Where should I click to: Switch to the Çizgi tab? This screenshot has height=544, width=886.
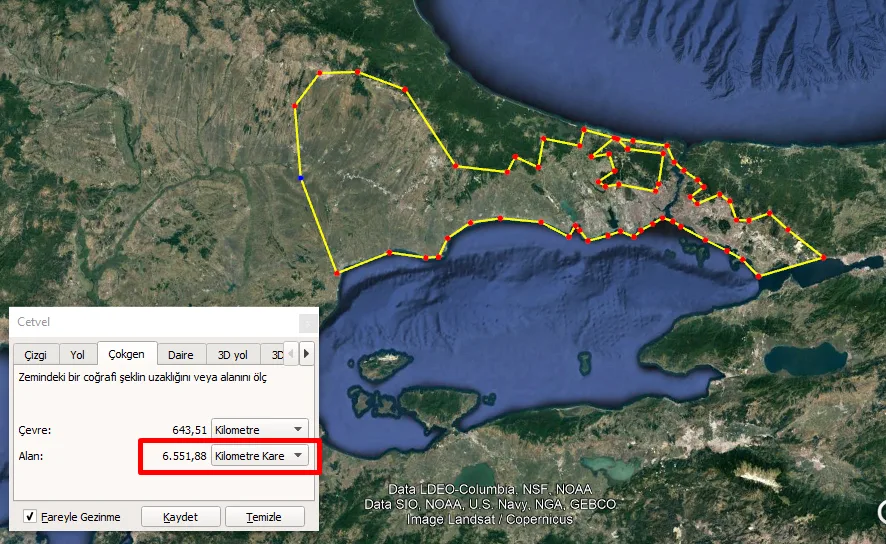[x=36, y=355]
